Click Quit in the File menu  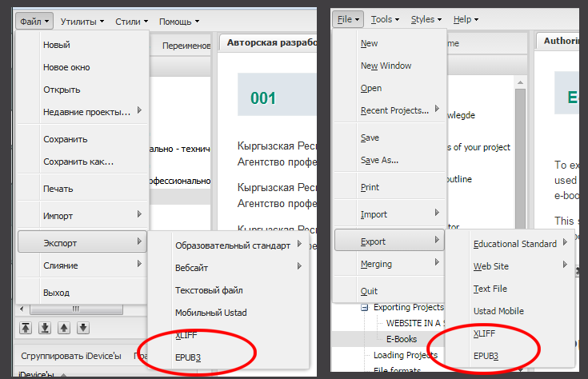tap(390, 291)
